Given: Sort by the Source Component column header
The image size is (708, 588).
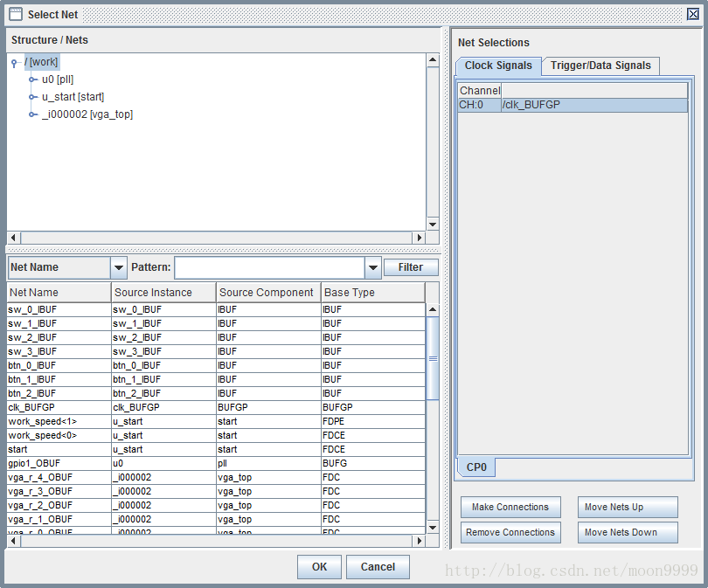Looking at the screenshot, I should tap(268, 293).
